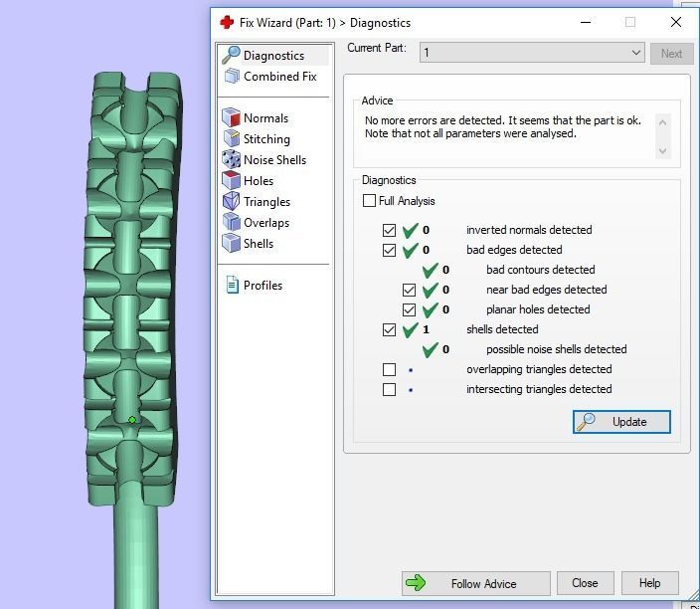Open the Triangles fix page
This screenshot has height=609, width=700.
pos(266,202)
